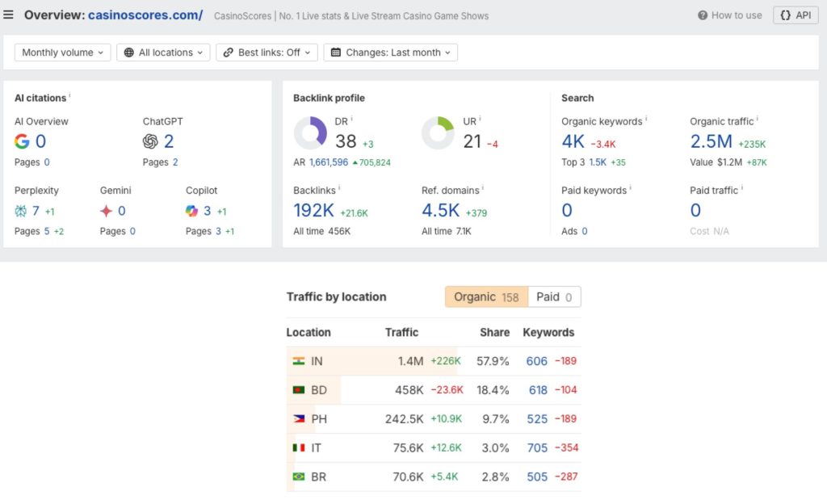Viewport: 827px width, 504px height.
Task: Switch to Paid traffic tab
Action: coord(554,296)
